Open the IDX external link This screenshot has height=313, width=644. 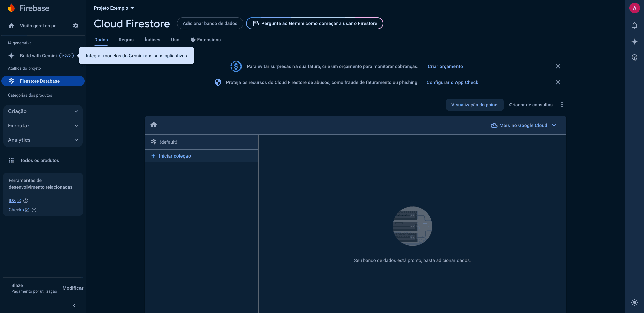[x=15, y=201]
